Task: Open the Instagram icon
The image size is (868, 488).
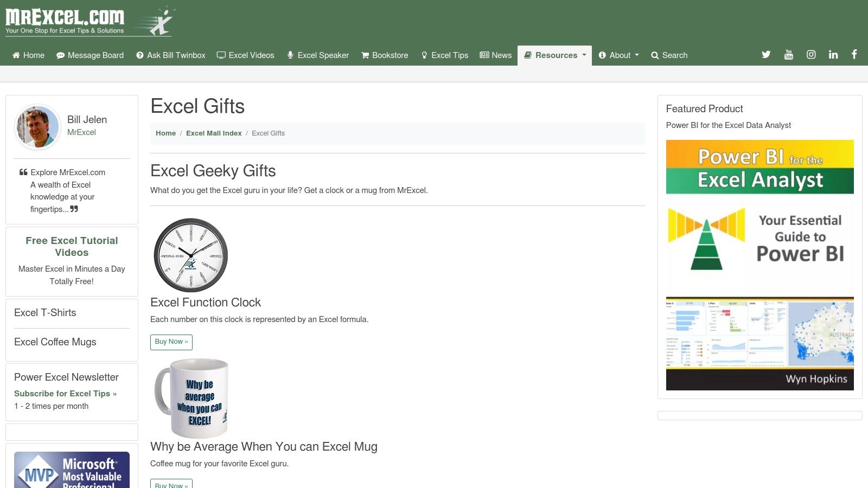Action: pyautogui.click(x=811, y=54)
